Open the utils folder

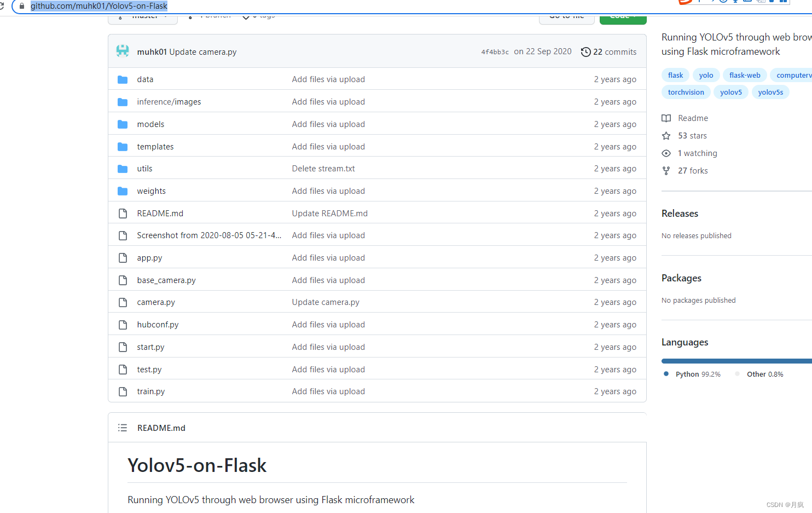tap(144, 169)
